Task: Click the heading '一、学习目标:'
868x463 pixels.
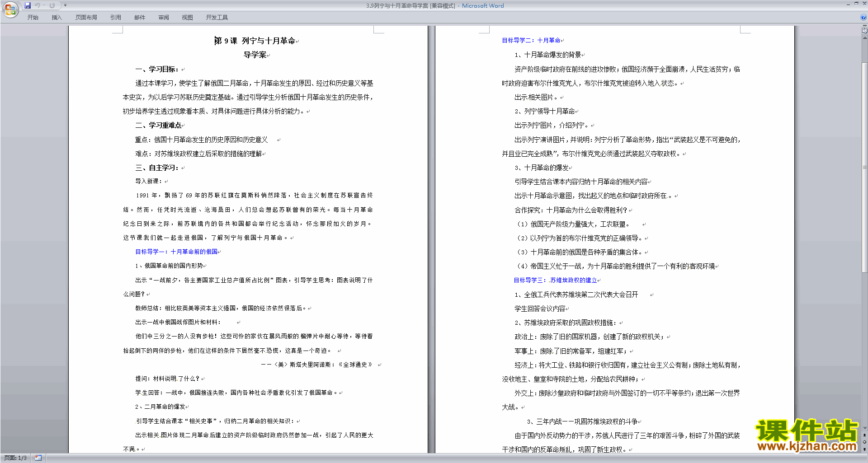Action: (157, 69)
